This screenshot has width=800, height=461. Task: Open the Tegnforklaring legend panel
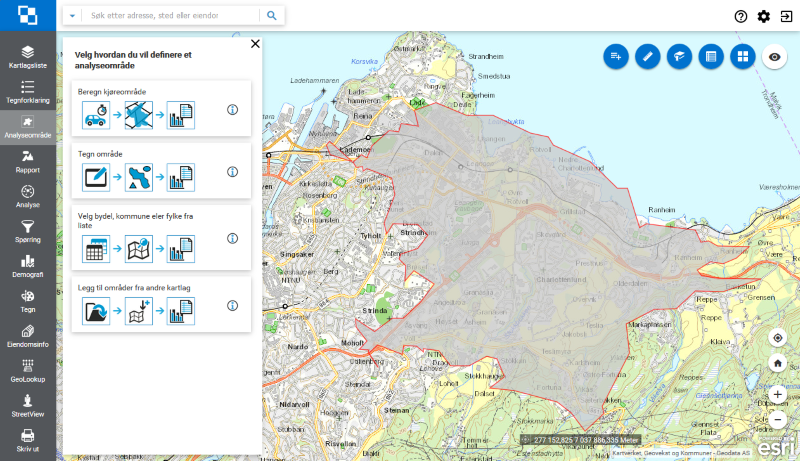tap(28, 92)
